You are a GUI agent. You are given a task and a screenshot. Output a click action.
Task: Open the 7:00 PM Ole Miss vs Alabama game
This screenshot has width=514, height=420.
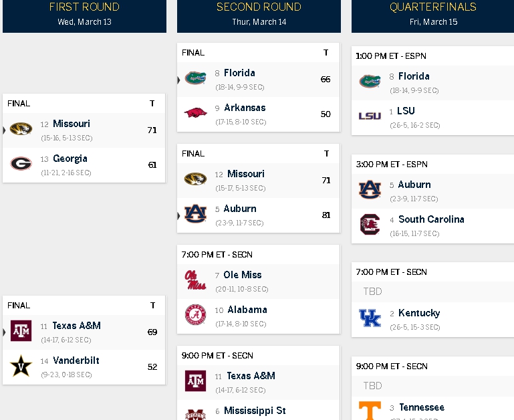click(x=258, y=290)
